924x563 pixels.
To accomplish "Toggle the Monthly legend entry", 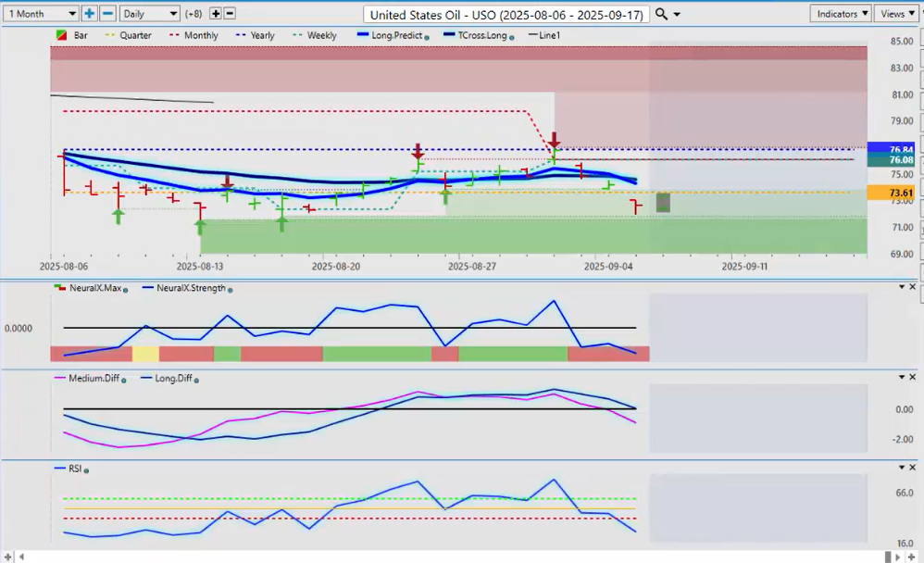I will coord(194,35).
